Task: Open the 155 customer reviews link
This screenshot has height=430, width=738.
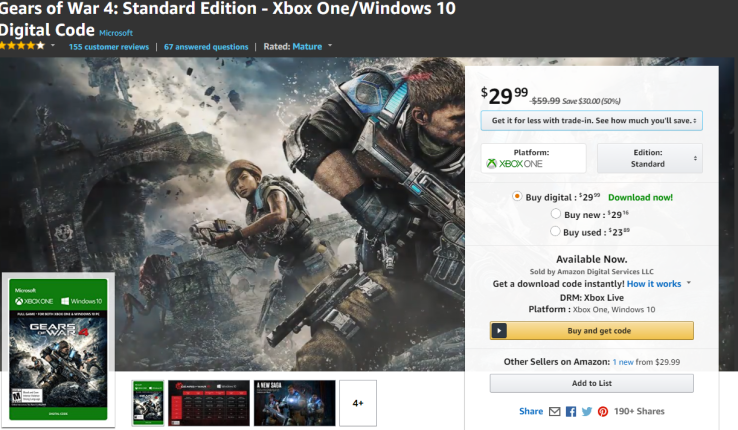Action: pos(109,47)
